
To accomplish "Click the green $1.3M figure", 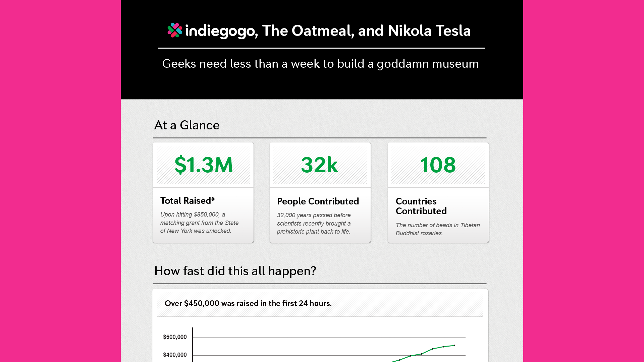I will pos(204,165).
